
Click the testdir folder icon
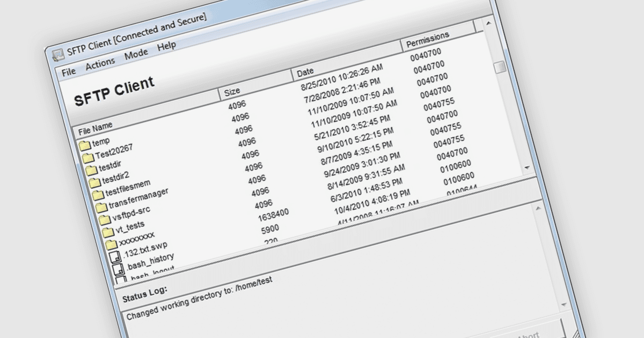(x=91, y=170)
